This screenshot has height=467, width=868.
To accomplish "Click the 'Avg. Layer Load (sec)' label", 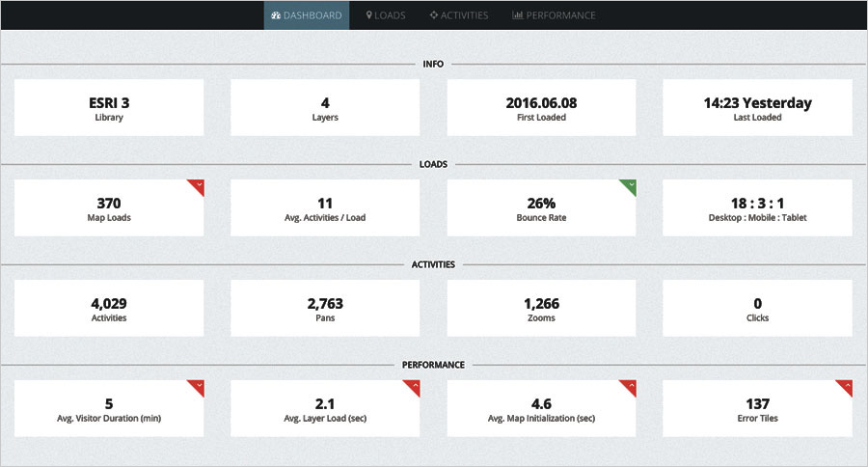I will [x=325, y=418].
